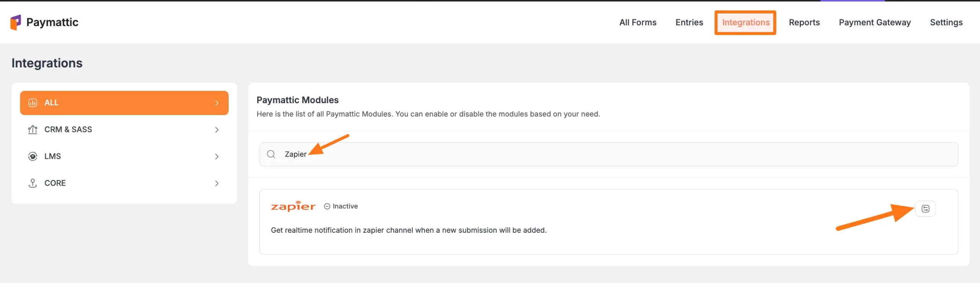This screenshot has height=283, width=980.
Task: Expand the ALL category chevron
Action: tap(217, 103)
